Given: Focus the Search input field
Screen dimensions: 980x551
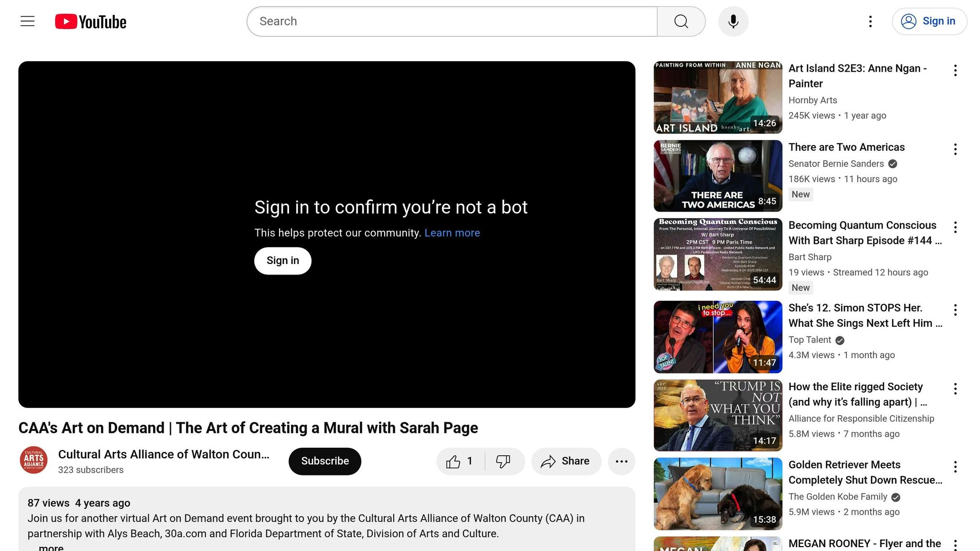Looking at the screenshot, I should [452, 22].
